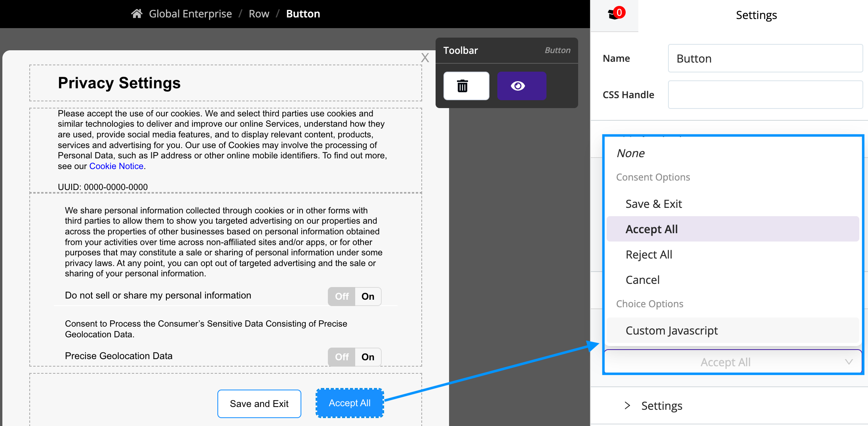
Task: Delete the button using the trash icon
Action: pos(466,86)
